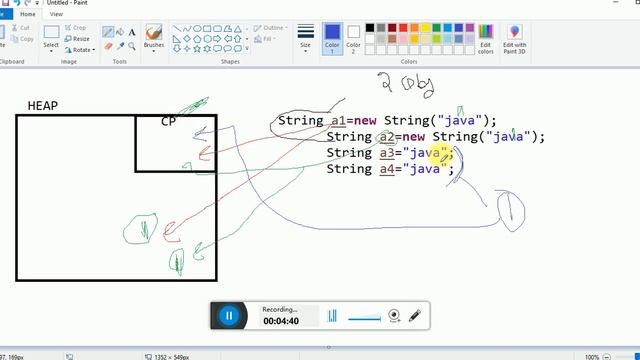Choose the Pentagon shape
The height and width of the screenshot is (360, 640).
(197, 39)
